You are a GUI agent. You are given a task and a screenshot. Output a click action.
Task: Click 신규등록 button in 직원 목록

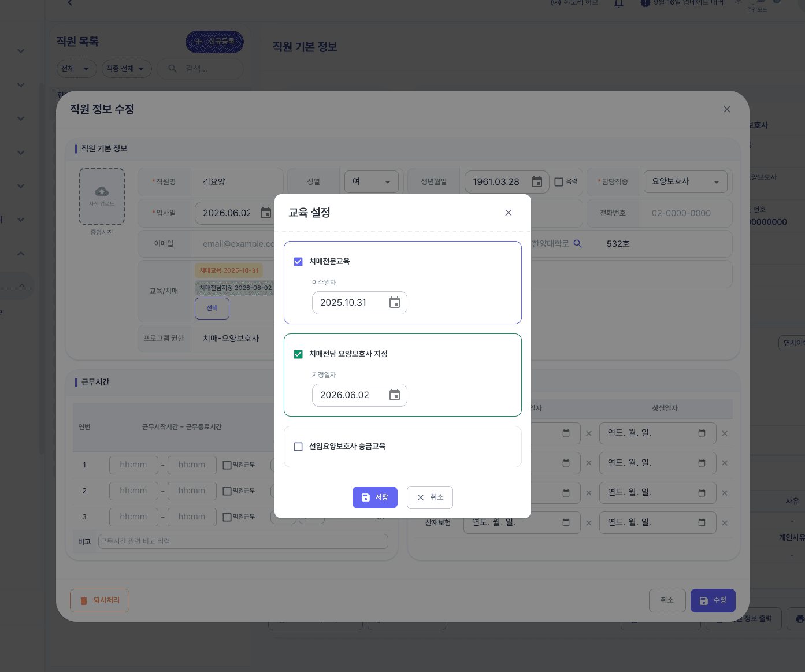[x=214, y=42]
